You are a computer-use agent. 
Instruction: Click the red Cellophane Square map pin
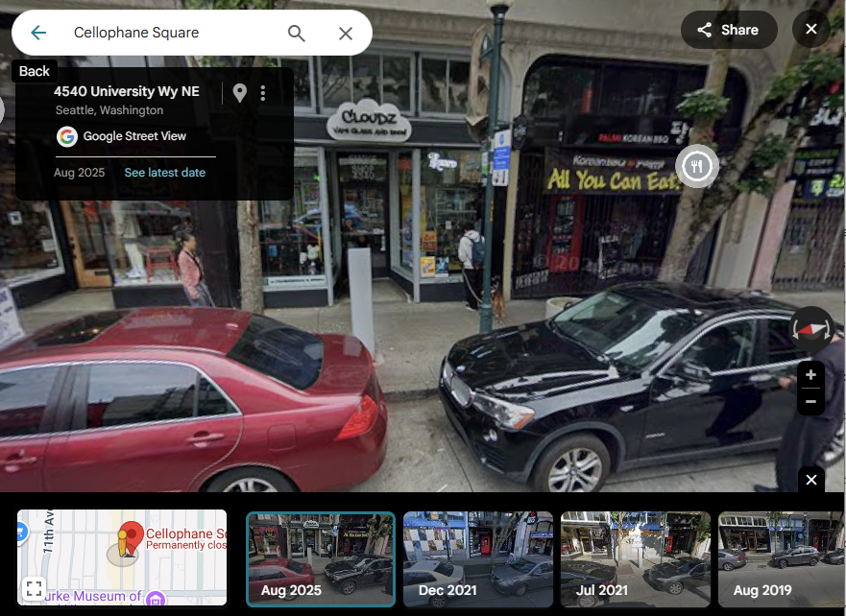[x=130, y=537]
